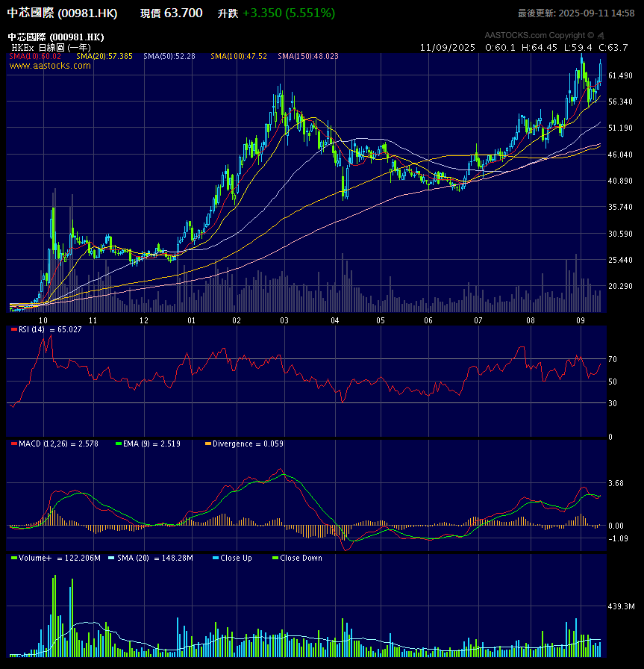Click the green EMA (9) legend swatch
Screen dimensions: 644x669
pyautogui.click(x=119, y=444)
